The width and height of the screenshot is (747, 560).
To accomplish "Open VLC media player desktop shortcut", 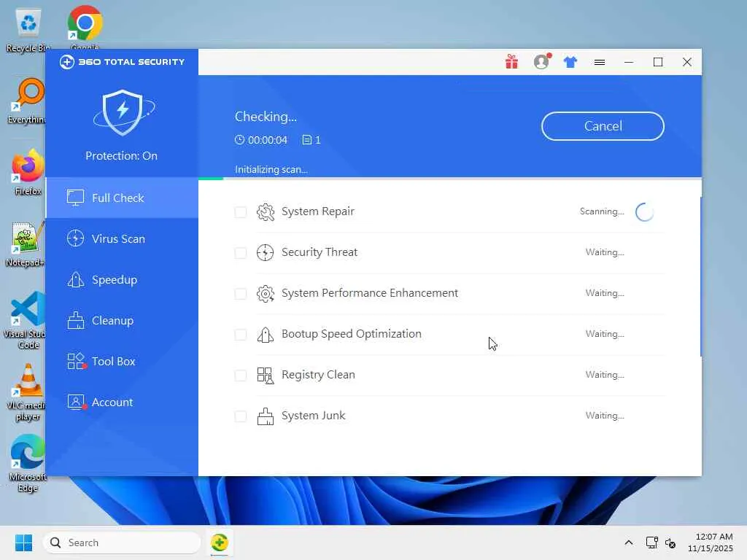I will pyautogui.click(x=27, y=392).
